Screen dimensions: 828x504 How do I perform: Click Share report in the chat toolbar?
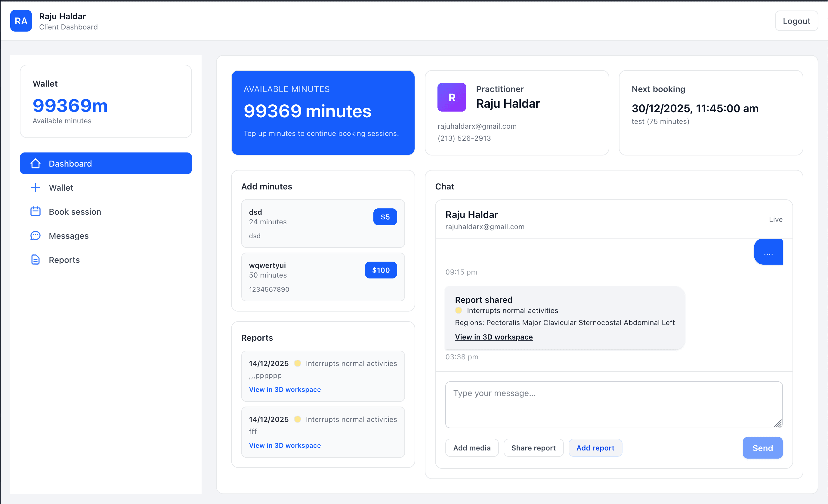click(533, 447)
